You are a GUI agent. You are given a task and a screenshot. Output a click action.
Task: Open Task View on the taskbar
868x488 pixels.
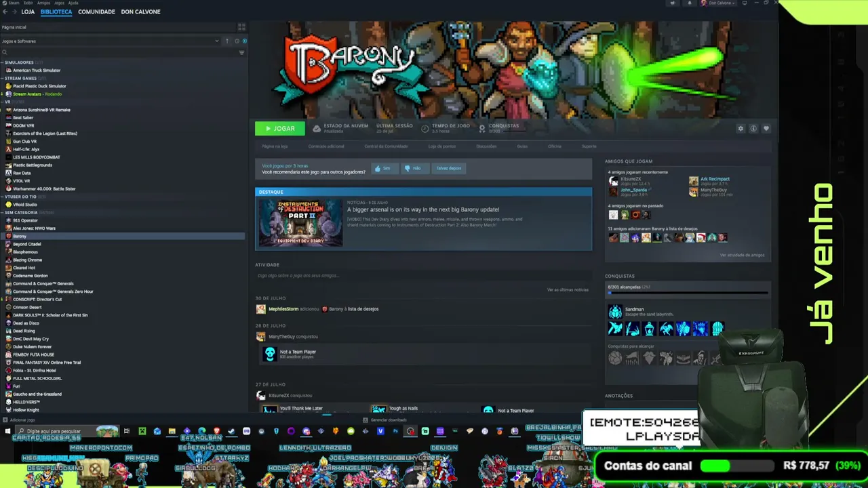tap(126, 431)
